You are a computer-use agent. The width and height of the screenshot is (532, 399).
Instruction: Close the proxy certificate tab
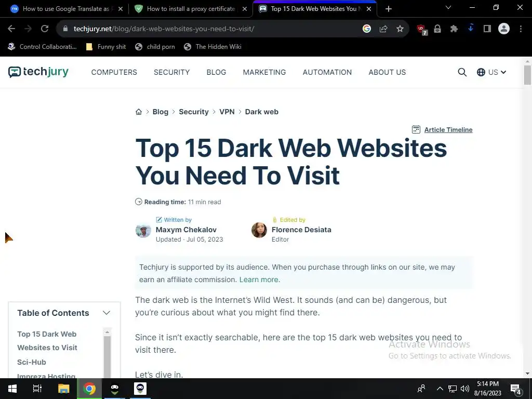tap(245, 9)
